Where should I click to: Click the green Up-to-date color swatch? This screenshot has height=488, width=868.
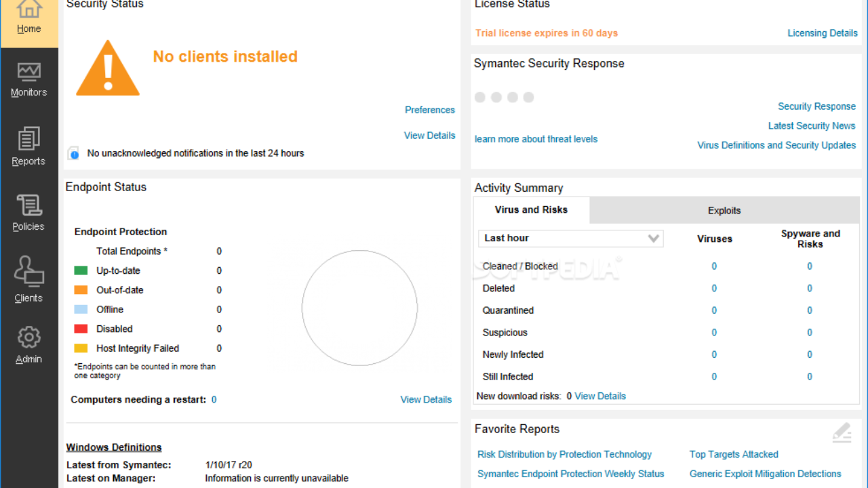(81, 270)
